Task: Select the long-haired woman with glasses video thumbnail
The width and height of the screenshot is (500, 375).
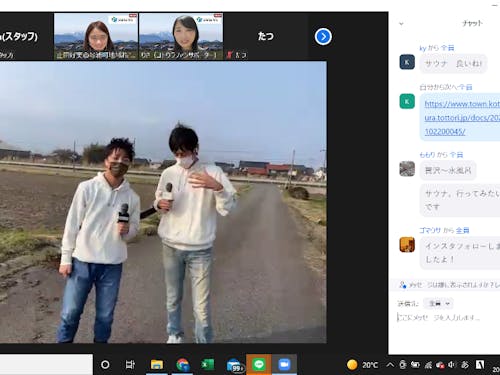Action: tap(96, 36)
